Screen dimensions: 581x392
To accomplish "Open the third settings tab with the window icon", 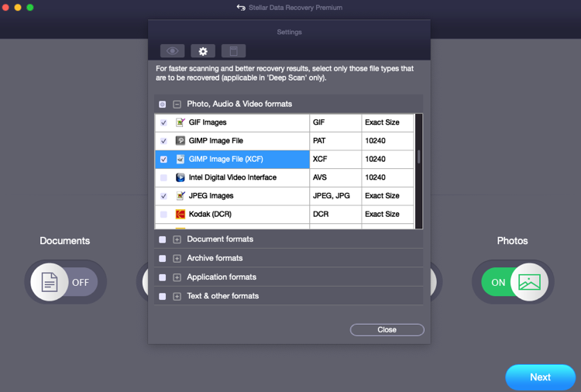I will click(x=233, y=51).
